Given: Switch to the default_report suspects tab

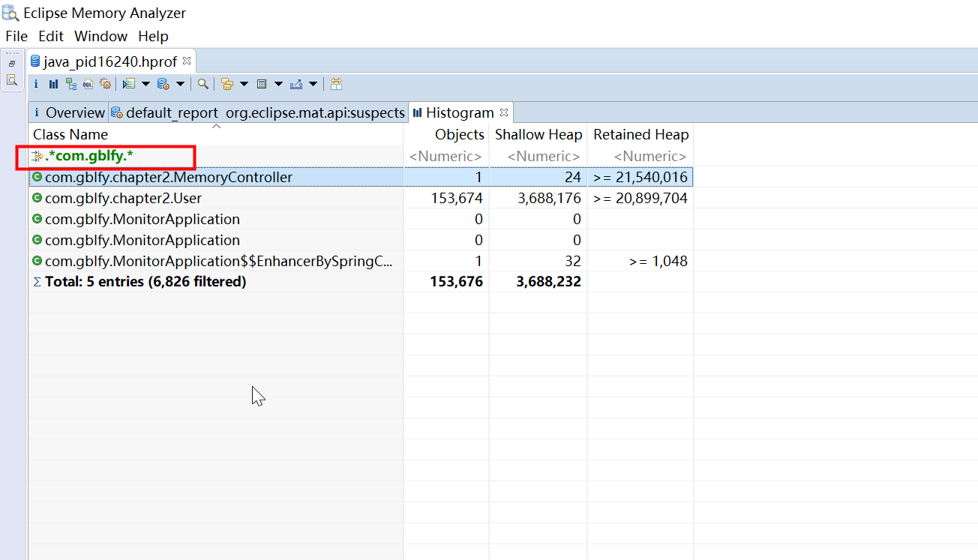Looking at the screenshot, I should click(258, 112).
